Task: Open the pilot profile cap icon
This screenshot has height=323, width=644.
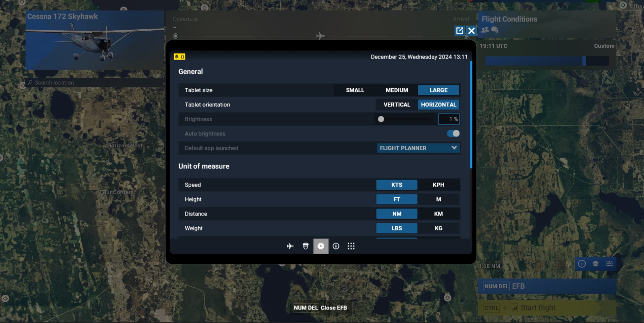Action: point(306,246)
